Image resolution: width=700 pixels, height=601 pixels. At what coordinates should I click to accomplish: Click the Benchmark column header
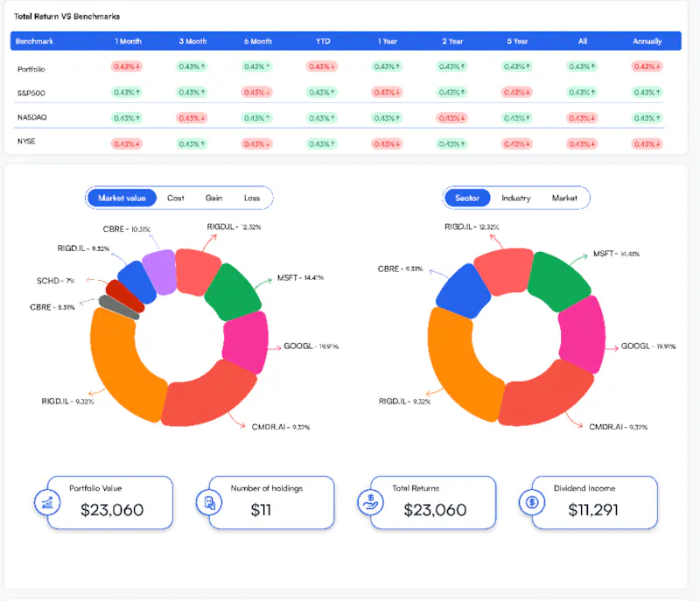(34, 41)
